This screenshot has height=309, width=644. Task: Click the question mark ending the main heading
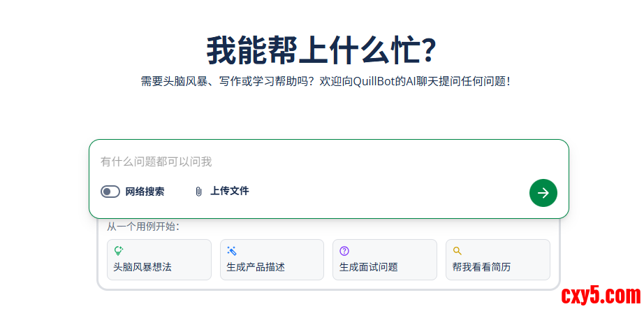coord(429,50)
